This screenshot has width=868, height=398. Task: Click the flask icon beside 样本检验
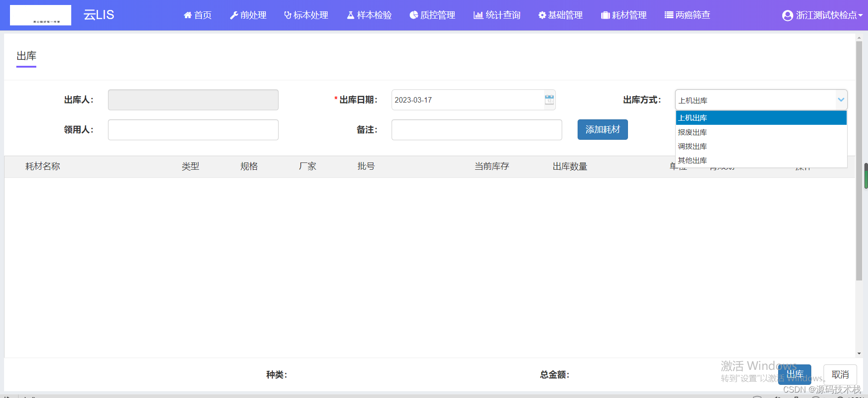tap(350, 15)
